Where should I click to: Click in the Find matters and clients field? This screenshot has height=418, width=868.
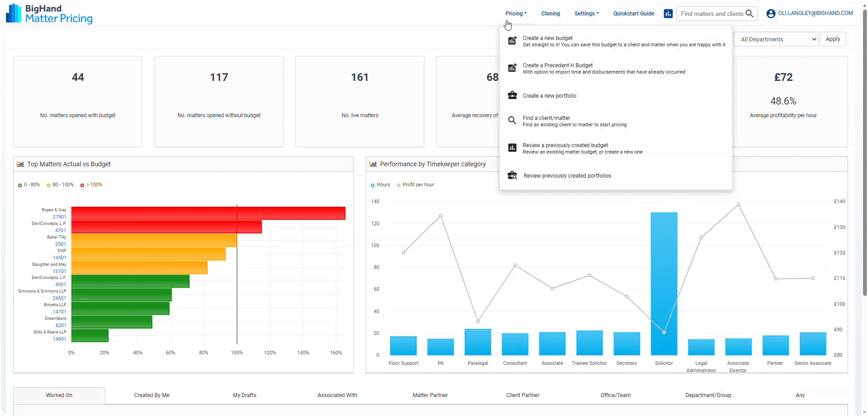pos(712,14)
